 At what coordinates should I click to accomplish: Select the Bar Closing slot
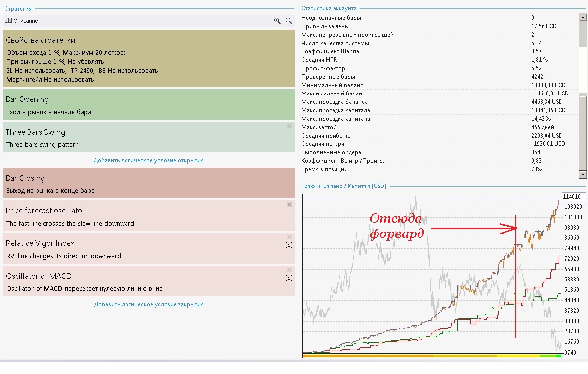click(149, 183)
